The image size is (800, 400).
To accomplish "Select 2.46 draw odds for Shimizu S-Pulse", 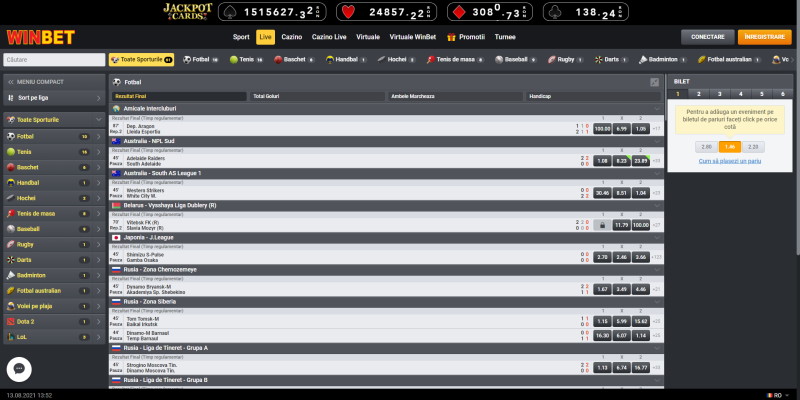I will pyautogui.click(x=621, y=257).
